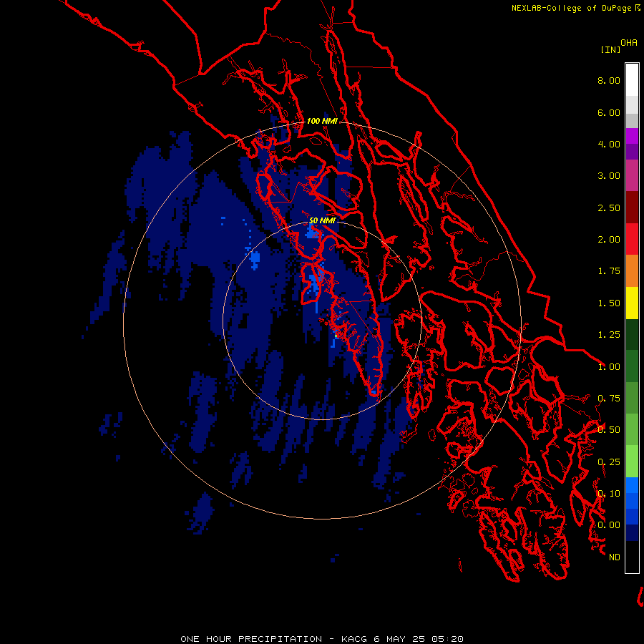
Task: Click the 4.00 legend value
Action: 609,144
